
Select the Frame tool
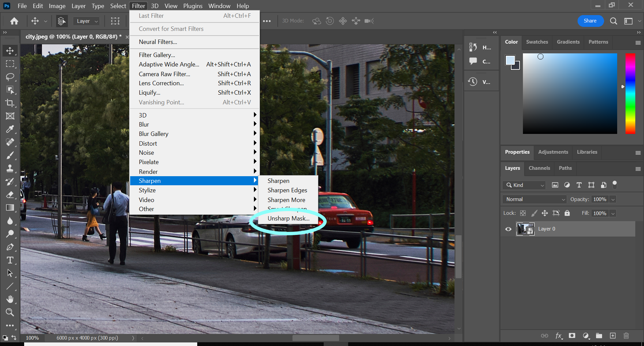(x=10, y=116)
